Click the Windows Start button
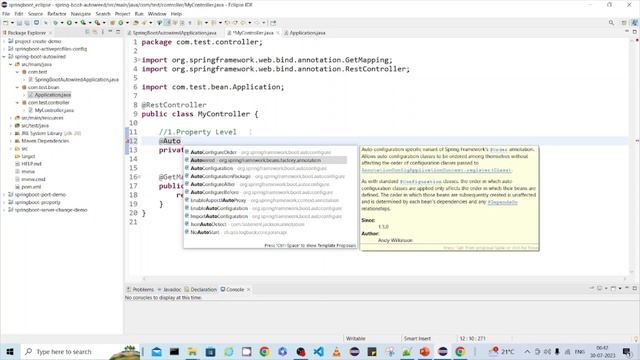The width and height of the screenshot is (640, 360). click(x=10, y=351)
